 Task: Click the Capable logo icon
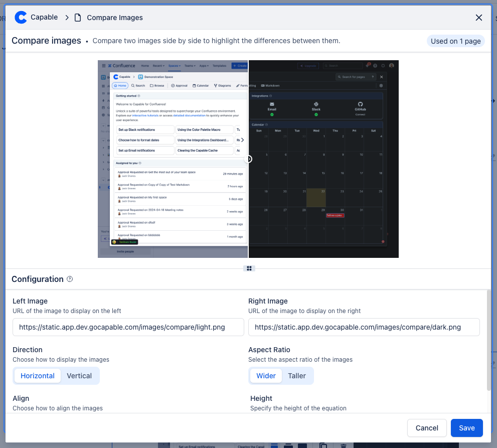(21, 18)
